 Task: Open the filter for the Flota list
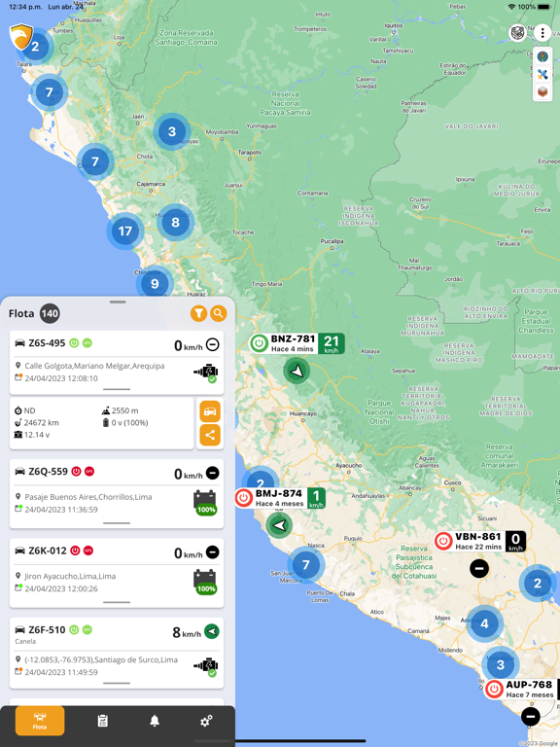click(198, 313)
